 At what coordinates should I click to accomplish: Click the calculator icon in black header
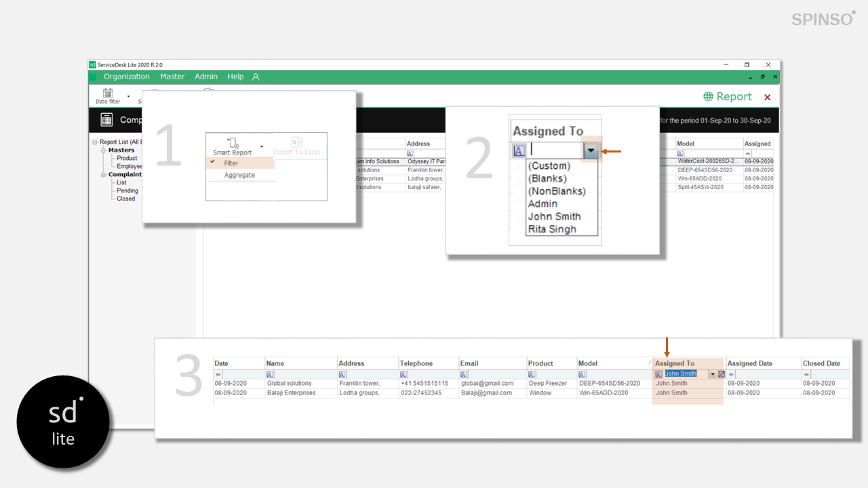[106, 120]
